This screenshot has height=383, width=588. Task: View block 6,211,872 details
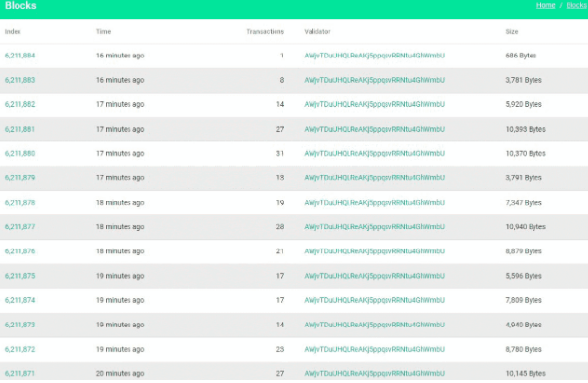[x=19, y=349]
